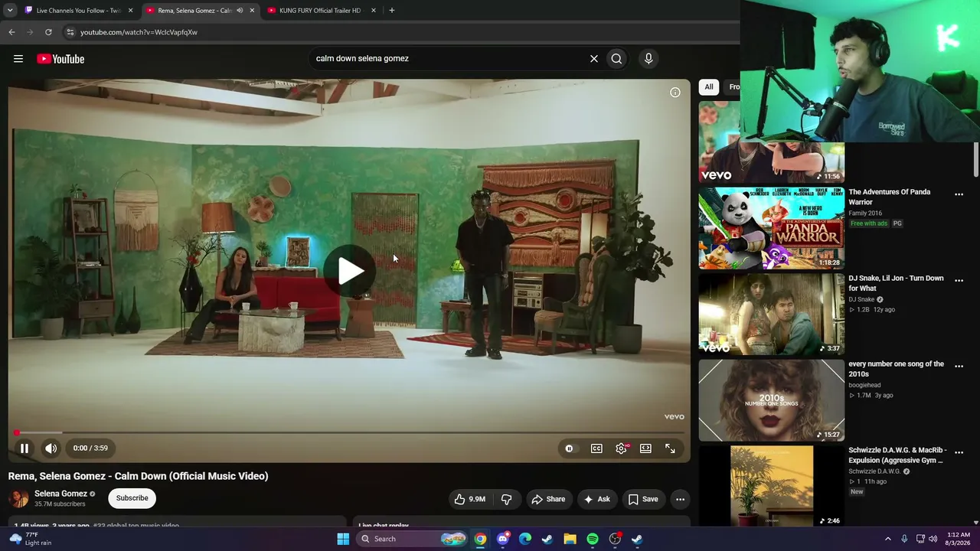Screen dimensions: 980x551
Task: Open options for Turn Down for What video
Action: (x=959, y=280)
